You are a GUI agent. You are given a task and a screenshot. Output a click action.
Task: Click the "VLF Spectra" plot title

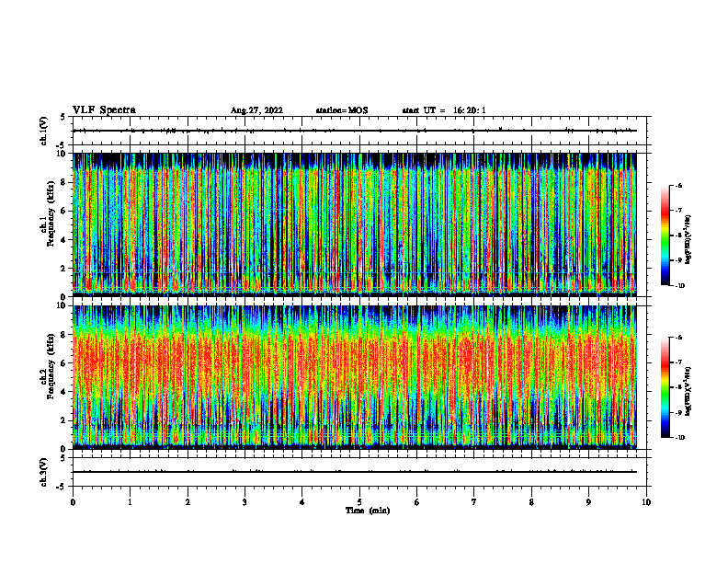pos(104,110)
